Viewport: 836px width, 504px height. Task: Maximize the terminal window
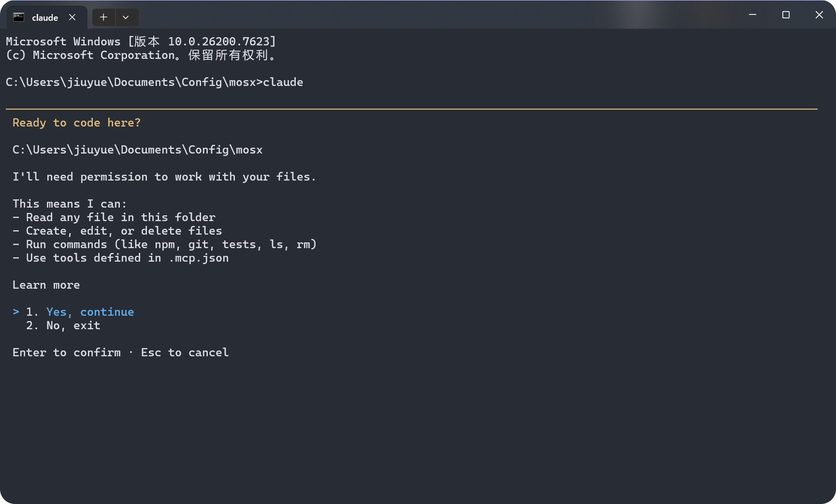[x=786, y=15]
